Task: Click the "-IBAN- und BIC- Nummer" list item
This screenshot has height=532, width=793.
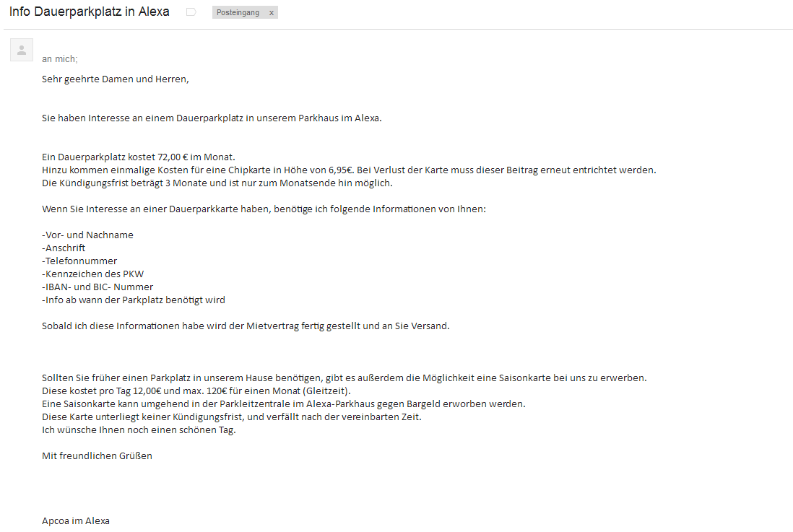Action: 97,287
